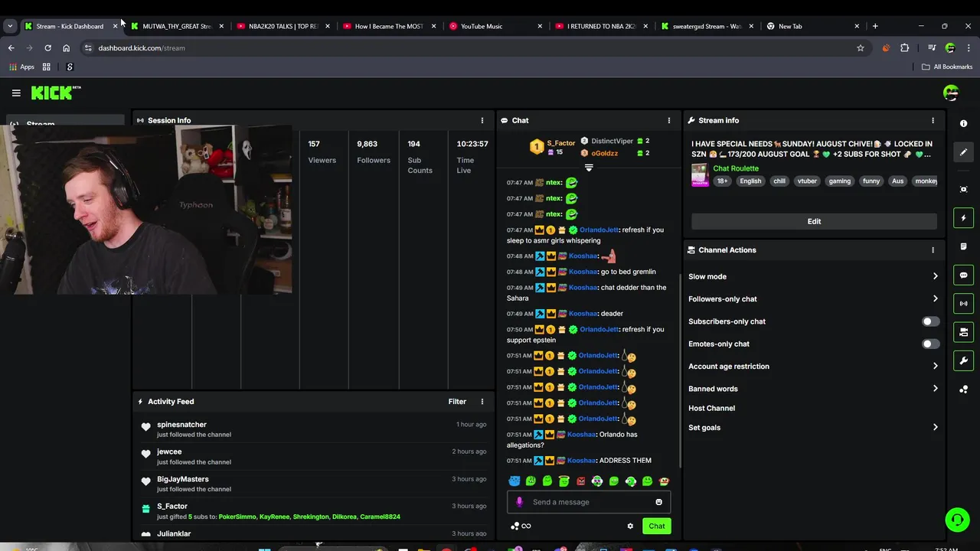Toggle Emotes-only chat switch

[930, 344]
